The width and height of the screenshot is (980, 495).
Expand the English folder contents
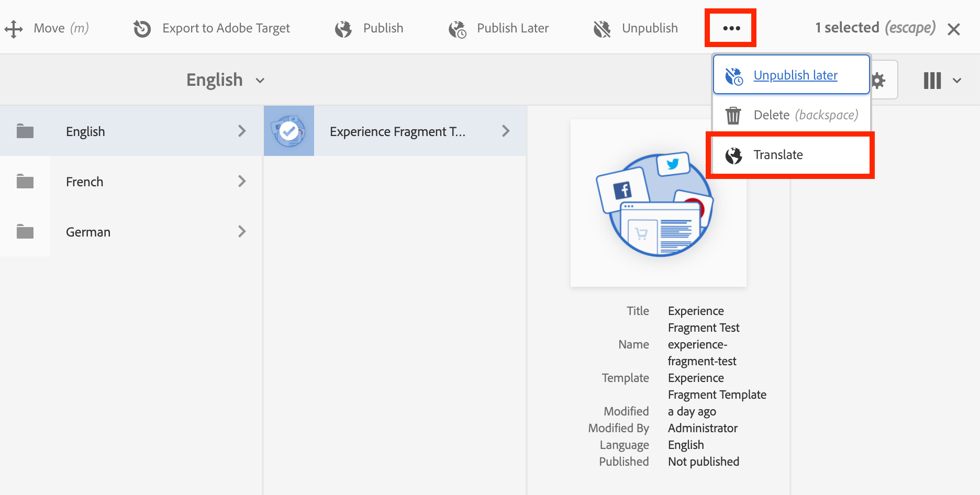pyautogui.click(x=242, y=131)
